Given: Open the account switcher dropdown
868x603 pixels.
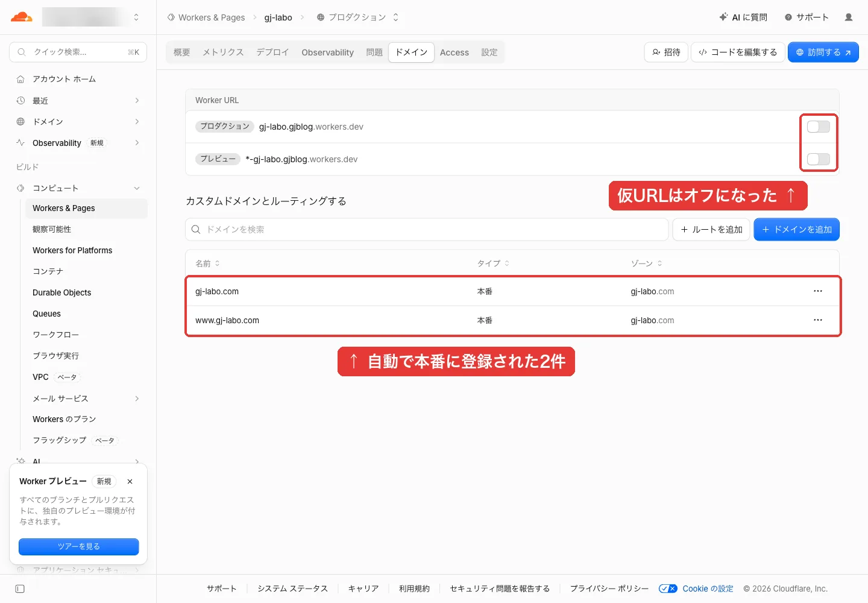Looking at the screenshot, I should coord(136,17).
